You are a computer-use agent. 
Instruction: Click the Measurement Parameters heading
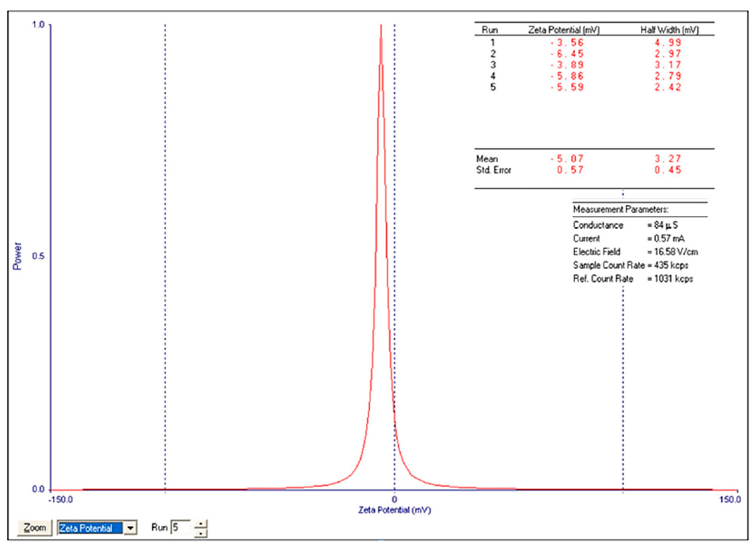click(620, 210)
